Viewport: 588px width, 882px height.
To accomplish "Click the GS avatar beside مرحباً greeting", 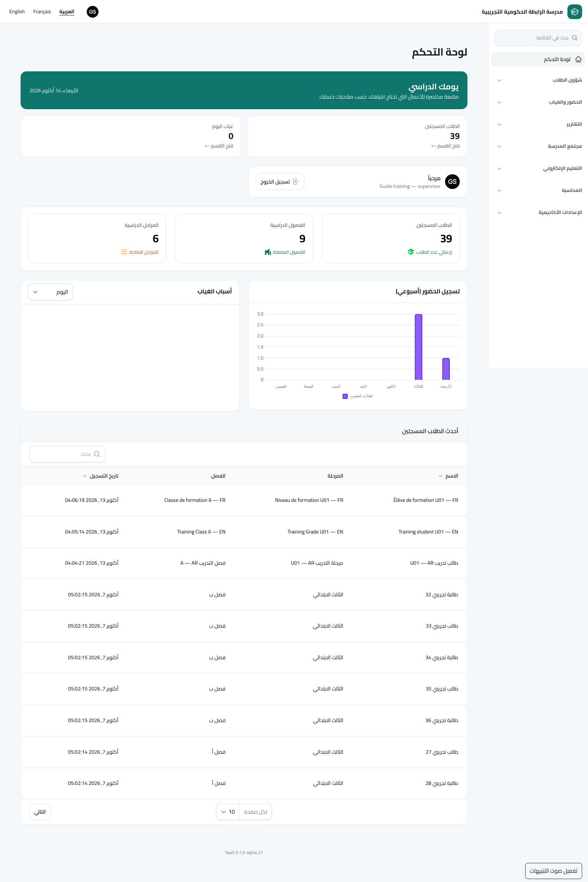I will tap(452, 182).
